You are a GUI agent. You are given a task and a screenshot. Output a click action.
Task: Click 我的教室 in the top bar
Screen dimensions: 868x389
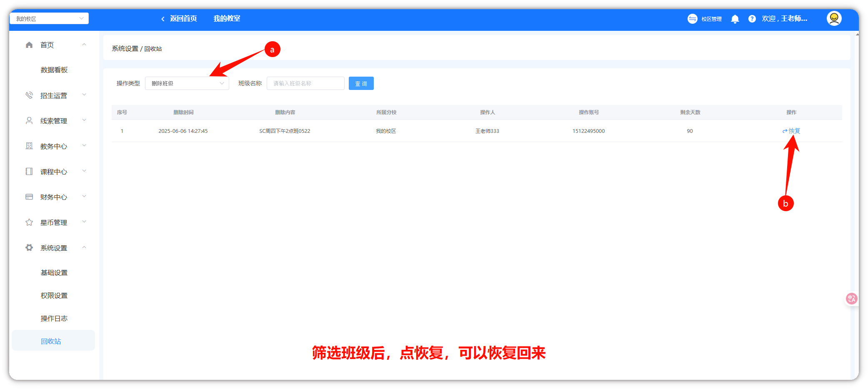tap(227, 19)
